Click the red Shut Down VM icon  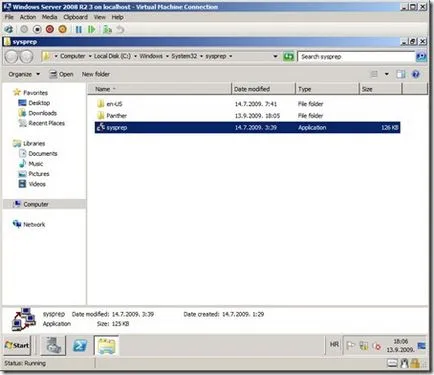[x=50, y=30]
